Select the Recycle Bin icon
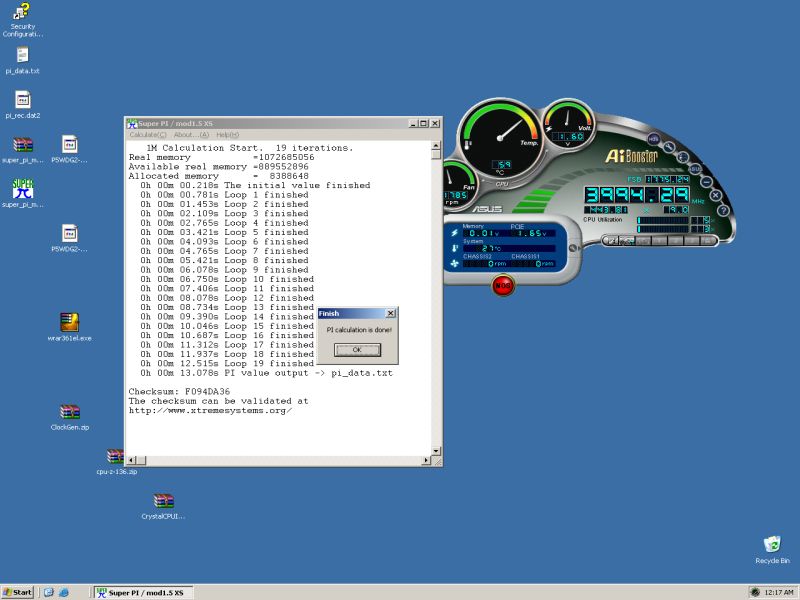 772,549
